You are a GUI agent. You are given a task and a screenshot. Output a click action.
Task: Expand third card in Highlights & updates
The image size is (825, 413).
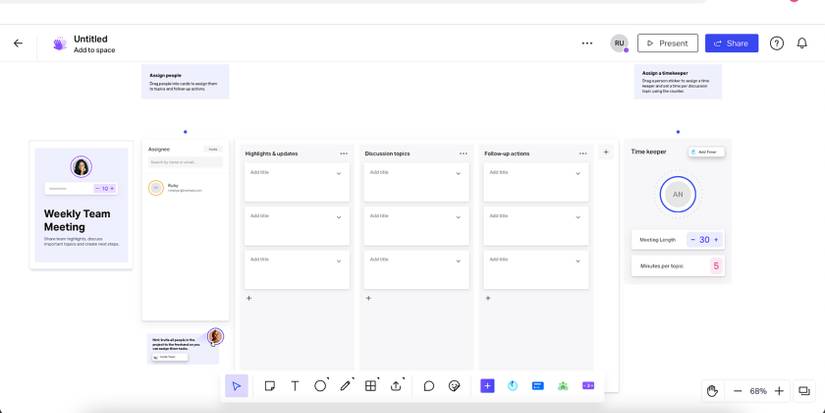coord(339,261)
